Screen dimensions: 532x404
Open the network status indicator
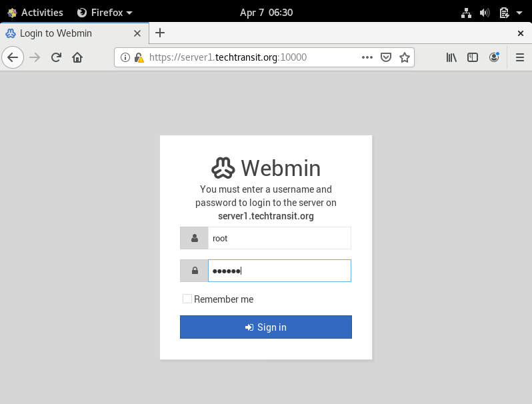466,13
